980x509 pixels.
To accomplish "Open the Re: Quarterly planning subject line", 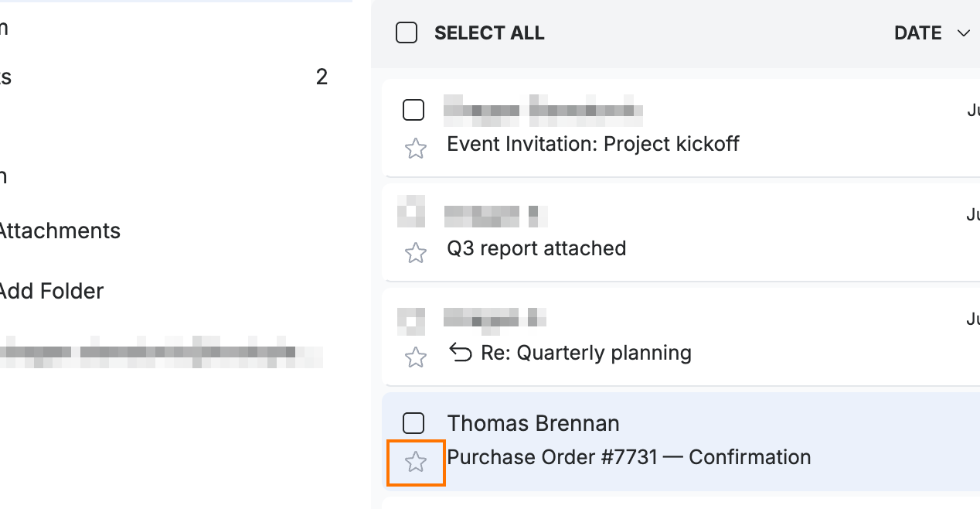I will click(586, 354).
